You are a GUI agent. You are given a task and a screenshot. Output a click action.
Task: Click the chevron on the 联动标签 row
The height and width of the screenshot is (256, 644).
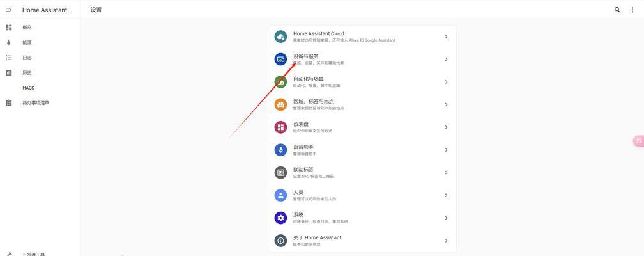click(x=446, y=172)
